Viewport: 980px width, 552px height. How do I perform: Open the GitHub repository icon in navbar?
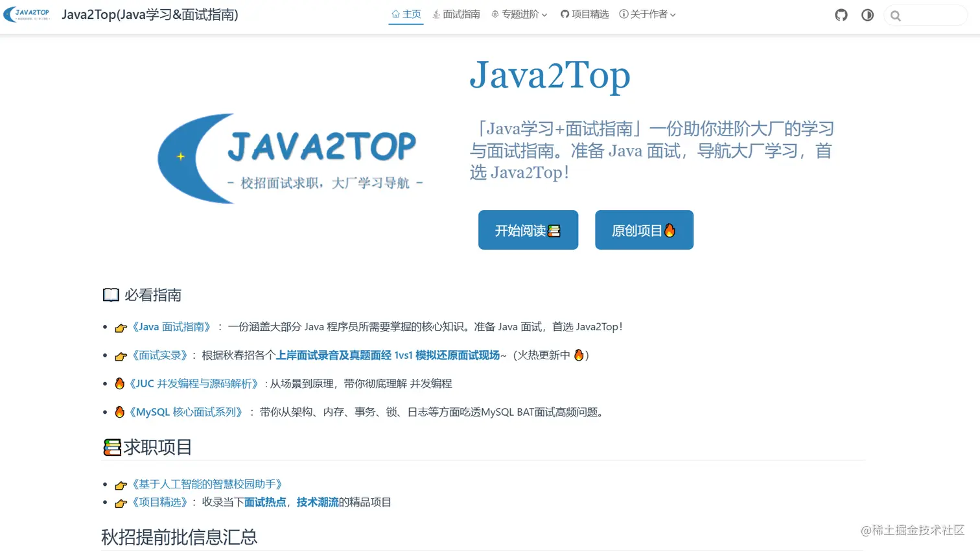tap(841, 15)
